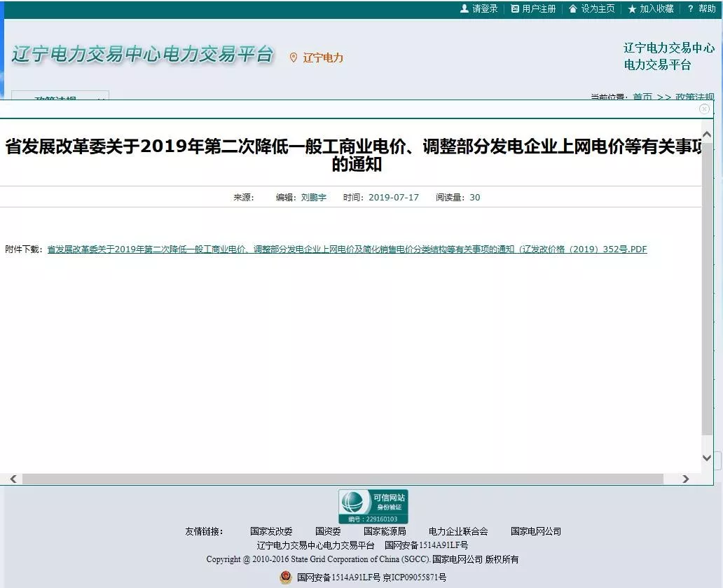723x588 pixels.
Task: Click the police badge icon in footer
Action: 286,577
